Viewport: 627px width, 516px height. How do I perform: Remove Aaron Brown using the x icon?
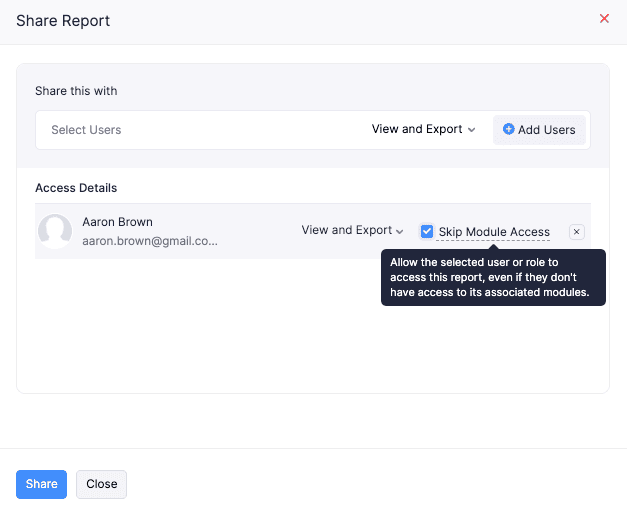[x=576, y=232]
